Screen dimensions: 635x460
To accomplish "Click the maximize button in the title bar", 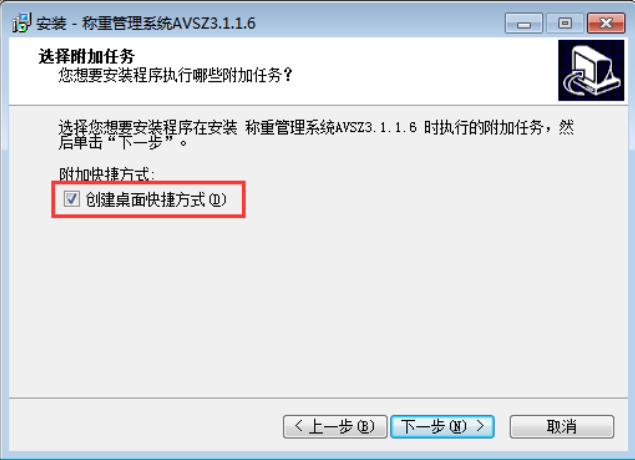I will [565, 23].
